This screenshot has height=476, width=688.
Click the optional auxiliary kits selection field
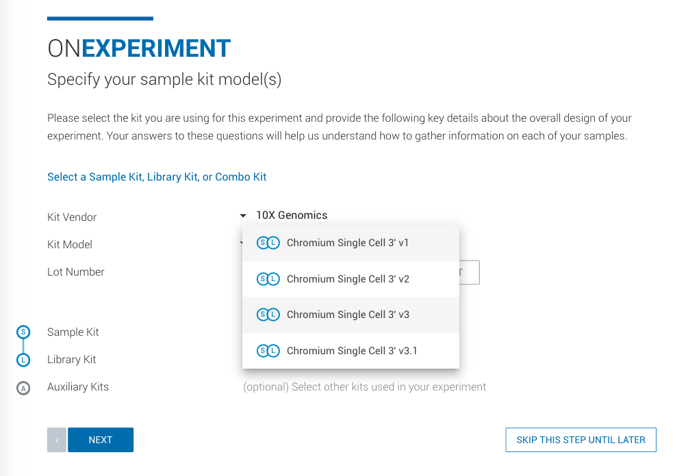point(364,387)
